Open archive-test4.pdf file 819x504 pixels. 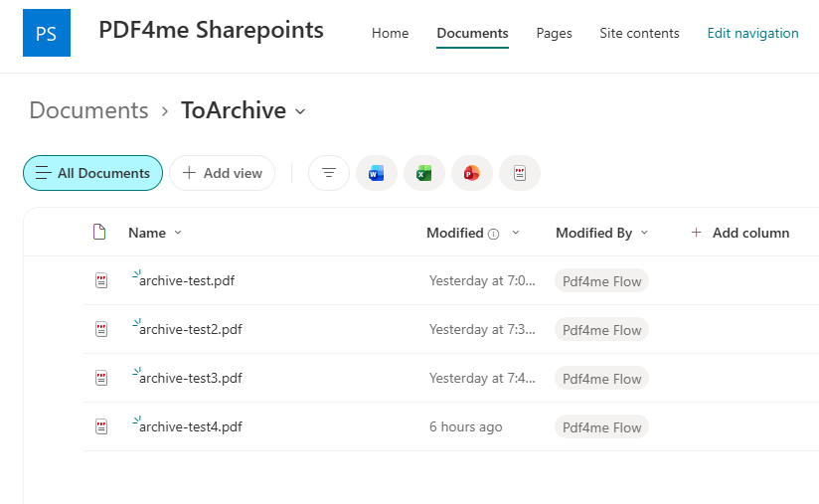click(x=191, y=426)
